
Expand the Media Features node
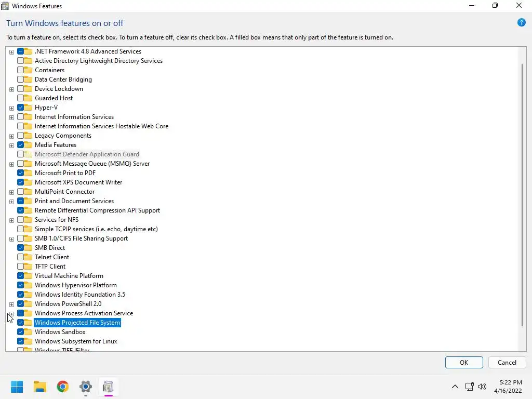[x=11, y=145]
